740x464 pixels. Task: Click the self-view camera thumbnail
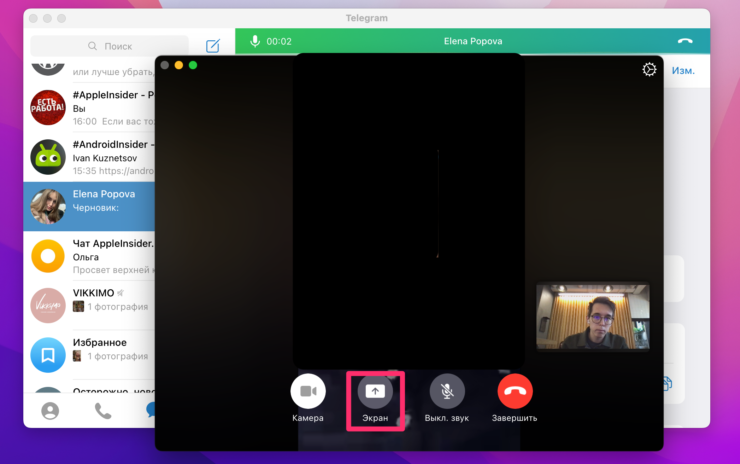click(x=592, y=316)
